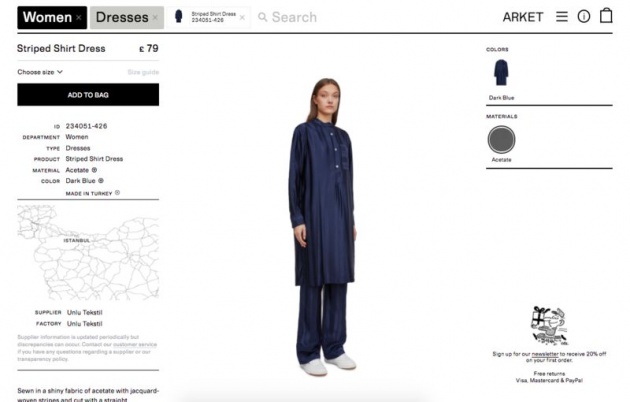The height and width of the screenshot is (402, 630).
Task: Click the newsletter gift illustration
Action: (x=549, y=326)
